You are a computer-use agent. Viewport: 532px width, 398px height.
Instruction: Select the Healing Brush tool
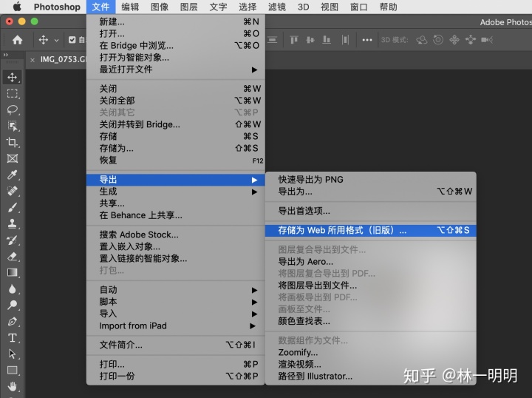[13, 191]
